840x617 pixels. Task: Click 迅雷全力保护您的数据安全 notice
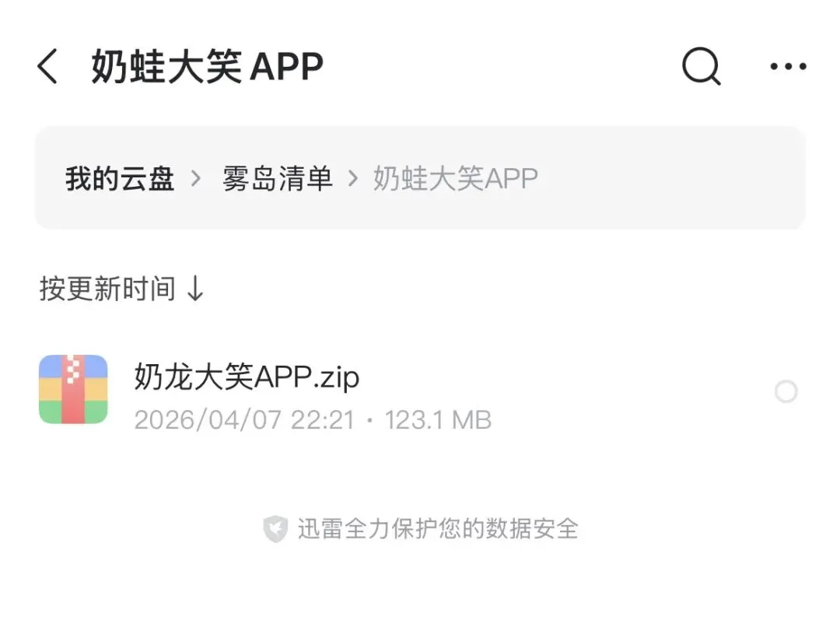pos(438,528)
